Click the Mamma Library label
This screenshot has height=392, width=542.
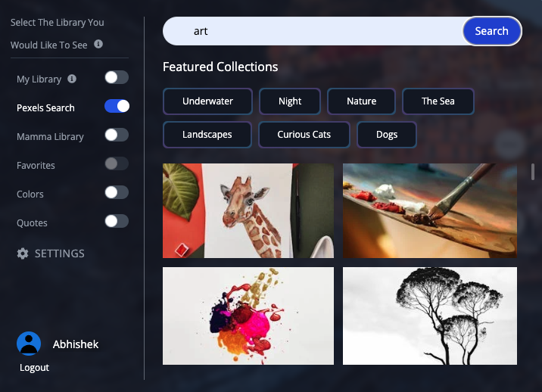pos(50,136)
